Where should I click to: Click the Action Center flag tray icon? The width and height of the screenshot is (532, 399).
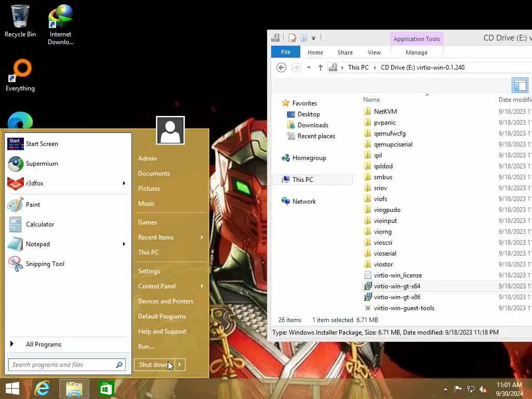coord(458,389)
